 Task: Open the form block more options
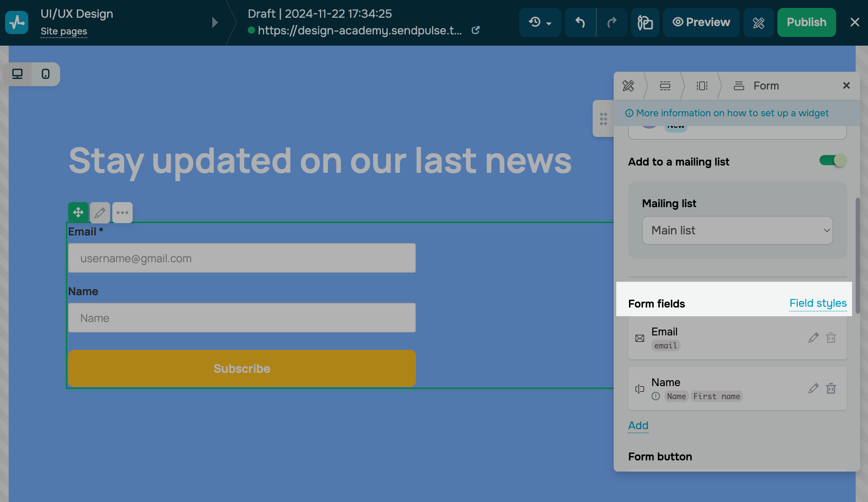point(122,213)
